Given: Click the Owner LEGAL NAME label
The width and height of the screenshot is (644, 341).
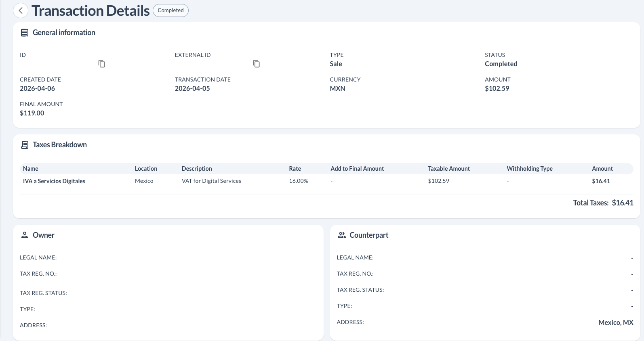Looking at the screenshot, I should point(38,257).
